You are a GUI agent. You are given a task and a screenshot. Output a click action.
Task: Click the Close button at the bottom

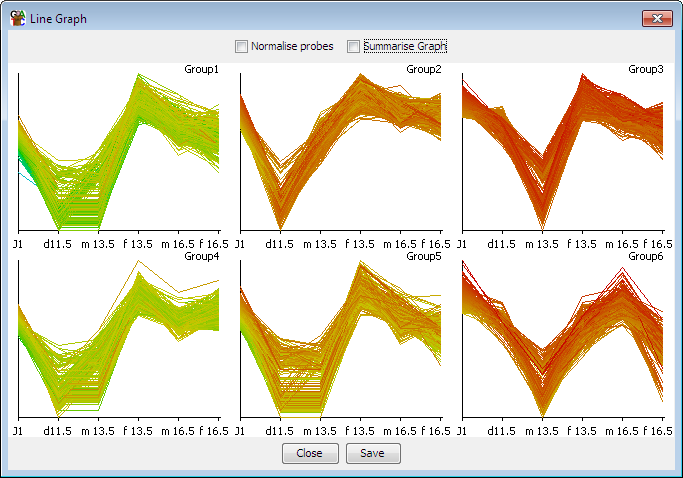tap(310, 453)
